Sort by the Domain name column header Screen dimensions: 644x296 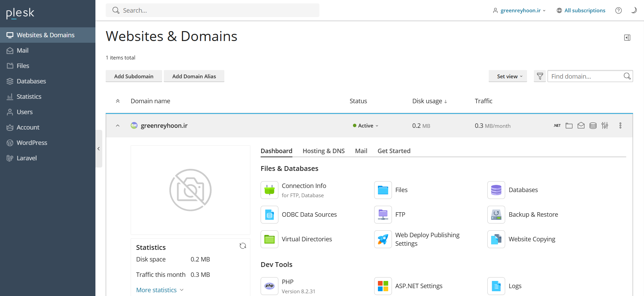point(150,101)
